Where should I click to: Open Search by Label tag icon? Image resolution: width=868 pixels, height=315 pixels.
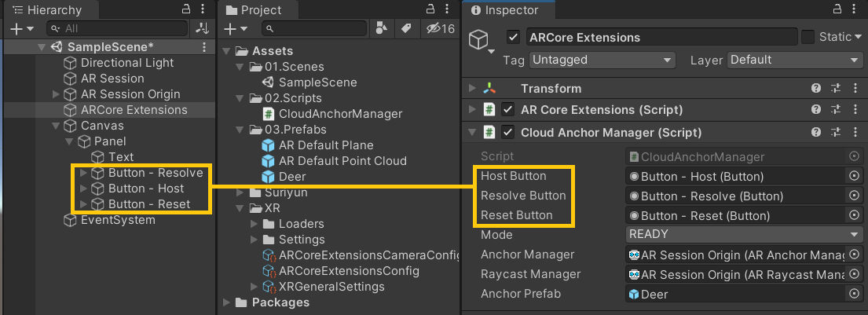point(406,28)
